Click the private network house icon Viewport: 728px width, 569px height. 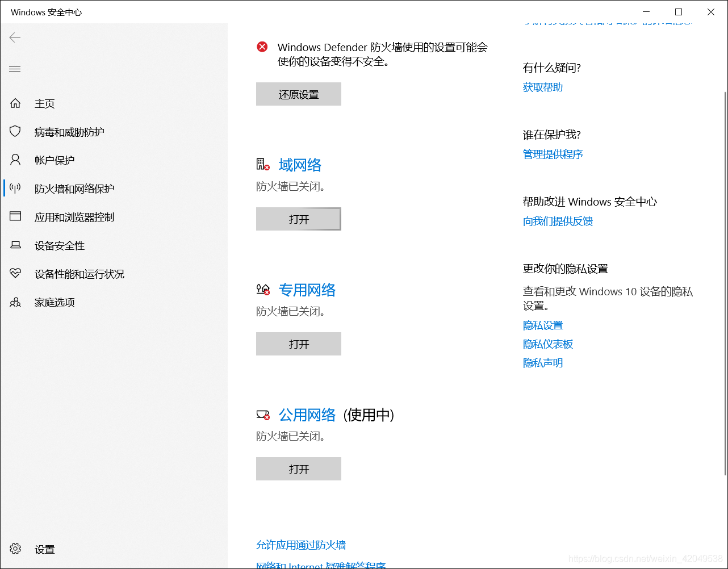tap(262, 290)
